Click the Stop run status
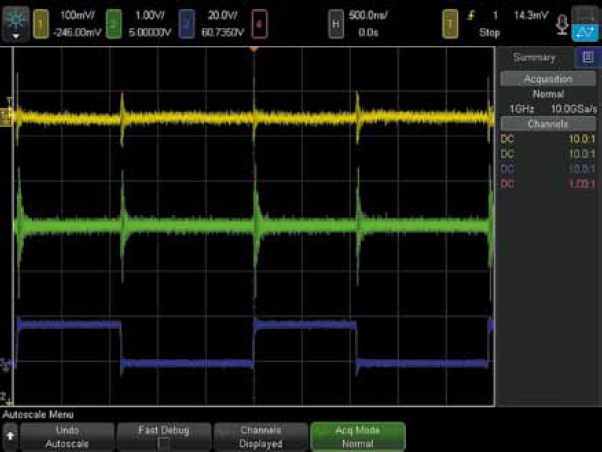Screen dimensions: 602x452 click(x=490, y=33)
